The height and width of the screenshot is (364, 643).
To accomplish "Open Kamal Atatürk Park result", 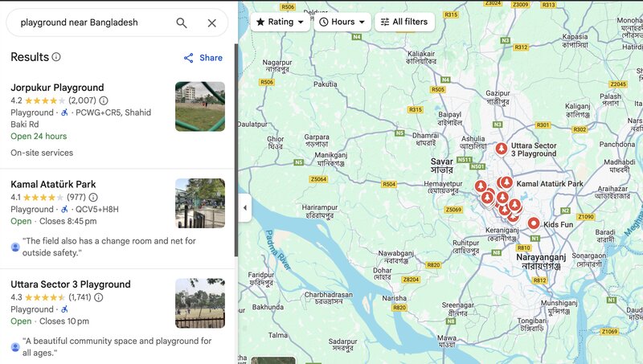I will pyautogui.click(x=53, y=184).
